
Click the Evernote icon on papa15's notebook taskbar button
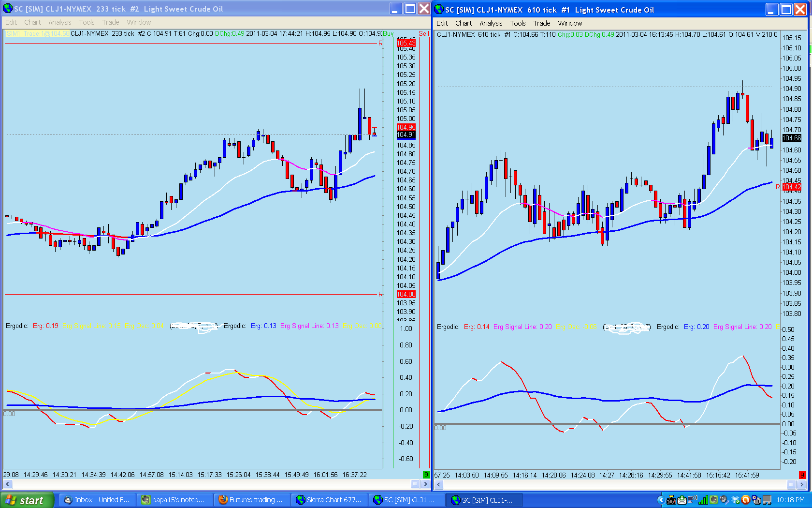point(145,500)
